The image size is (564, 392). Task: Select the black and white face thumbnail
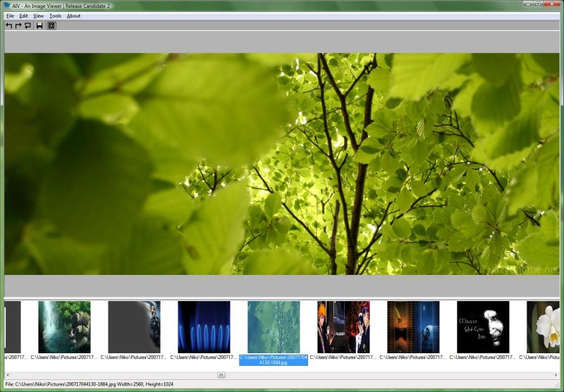483,327
